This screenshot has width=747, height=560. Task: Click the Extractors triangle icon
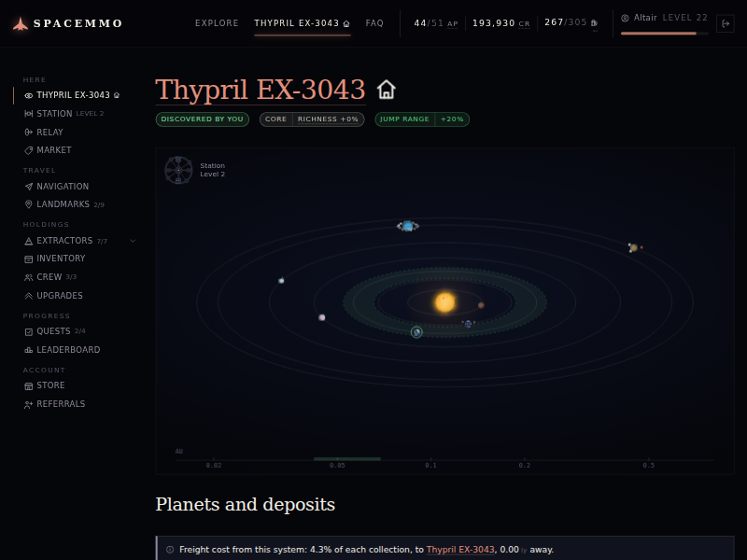[x=29, y=241]
